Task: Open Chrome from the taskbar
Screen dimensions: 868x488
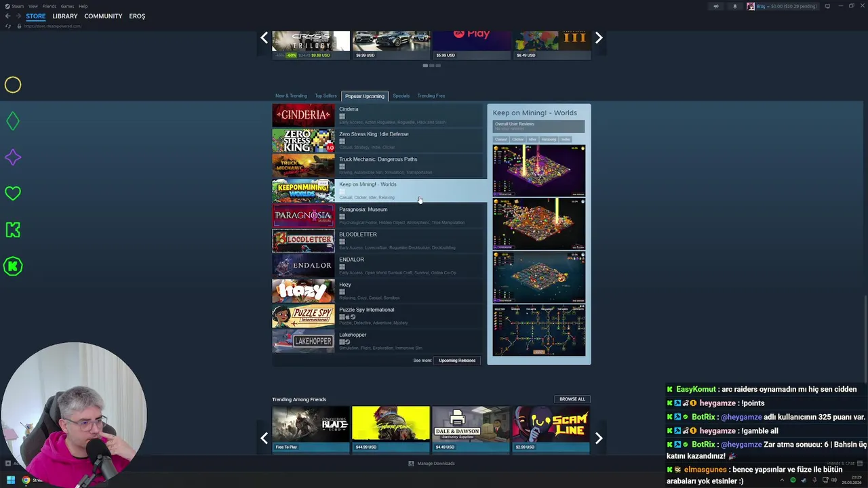Action: (x=26, y=480)
